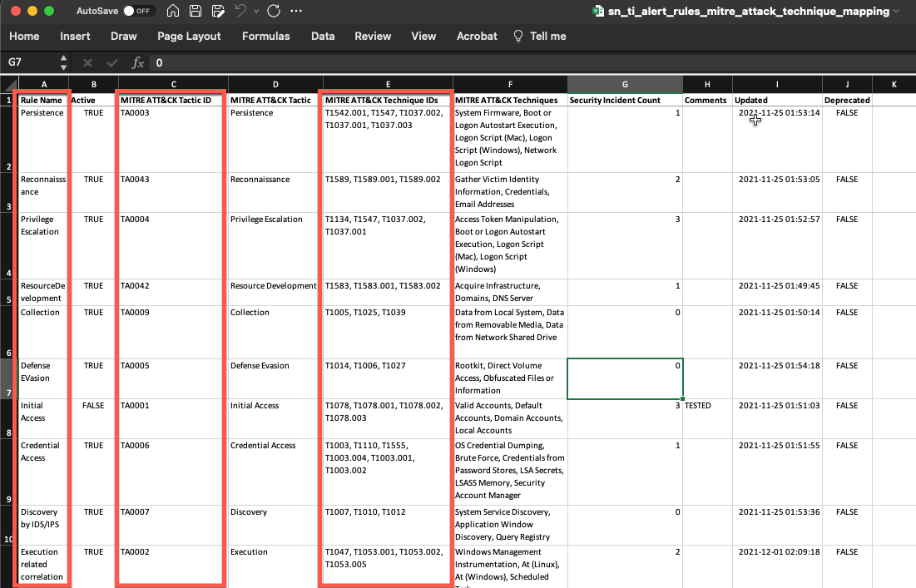This screenshot has height=588, width=916.
Task: Open the Acrobat tab
Action: point(477,37)
